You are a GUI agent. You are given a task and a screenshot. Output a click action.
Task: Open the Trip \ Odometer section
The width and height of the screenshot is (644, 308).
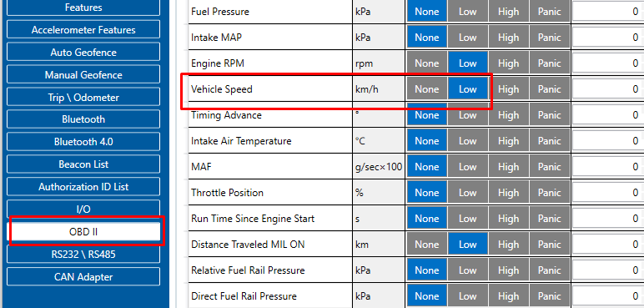click(x=83, y=98)
